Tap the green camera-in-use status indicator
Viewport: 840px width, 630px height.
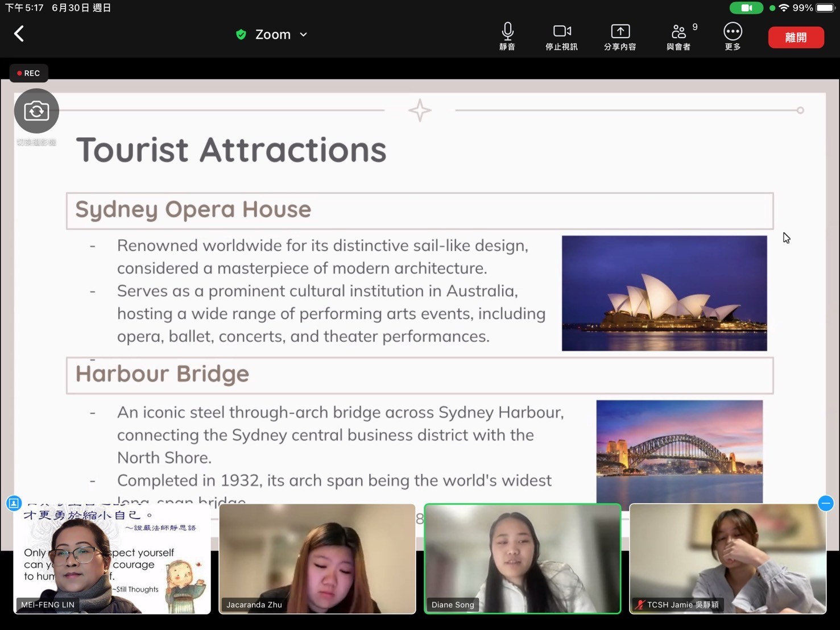(746, 8)
